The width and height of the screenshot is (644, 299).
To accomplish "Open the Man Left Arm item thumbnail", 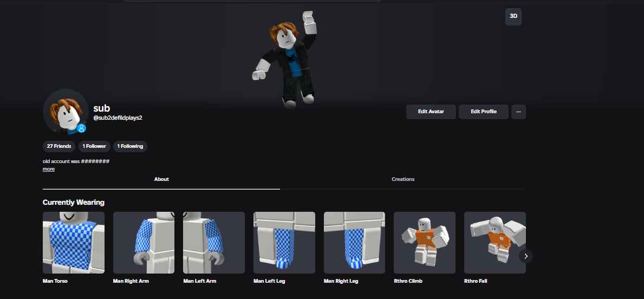I will pyautogui.click(x=214, y=243).
